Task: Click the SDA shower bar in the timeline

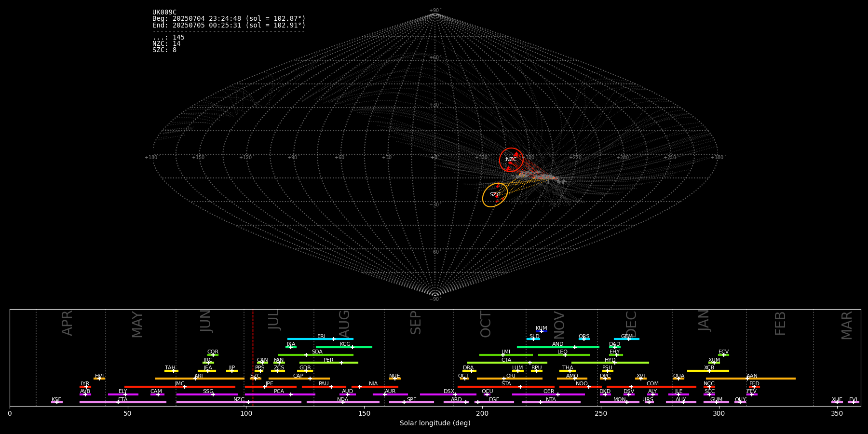Action: [316, 355]
